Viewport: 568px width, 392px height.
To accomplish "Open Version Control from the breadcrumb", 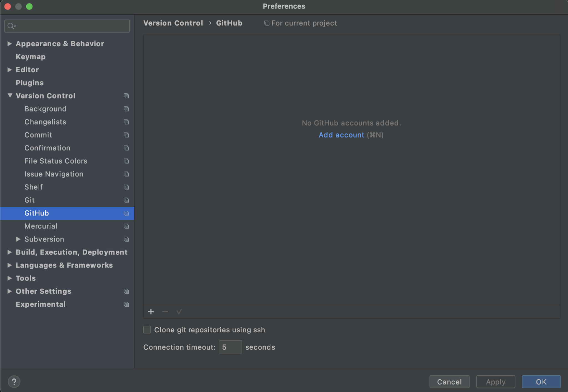I will click(x=173, y=23).
